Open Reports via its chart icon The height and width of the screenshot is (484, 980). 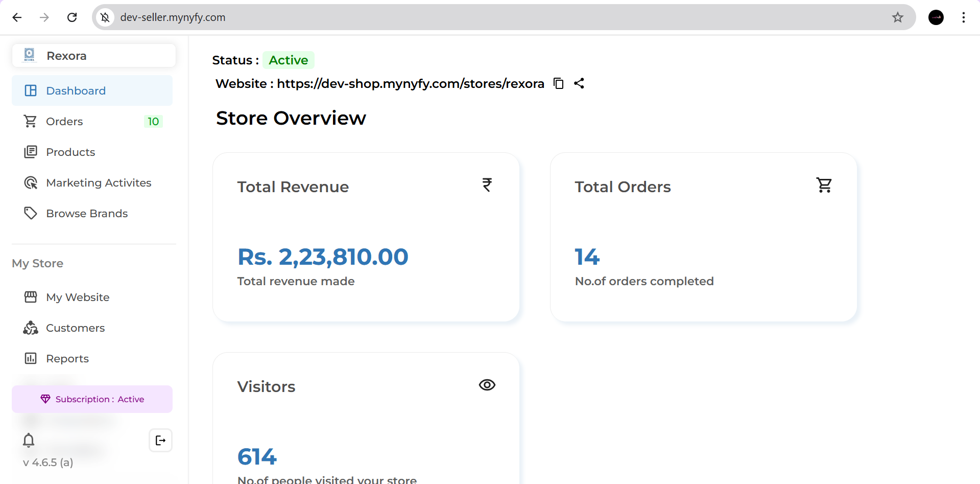coord(31,358)
